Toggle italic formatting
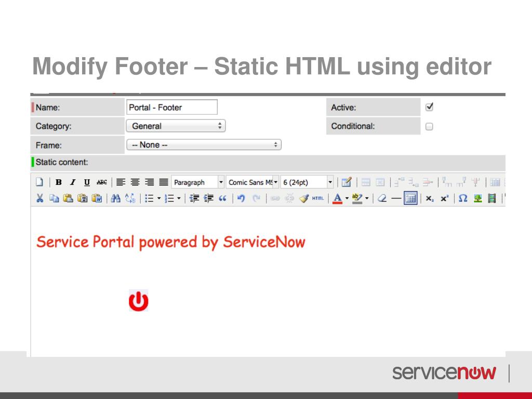 point(73,182)
